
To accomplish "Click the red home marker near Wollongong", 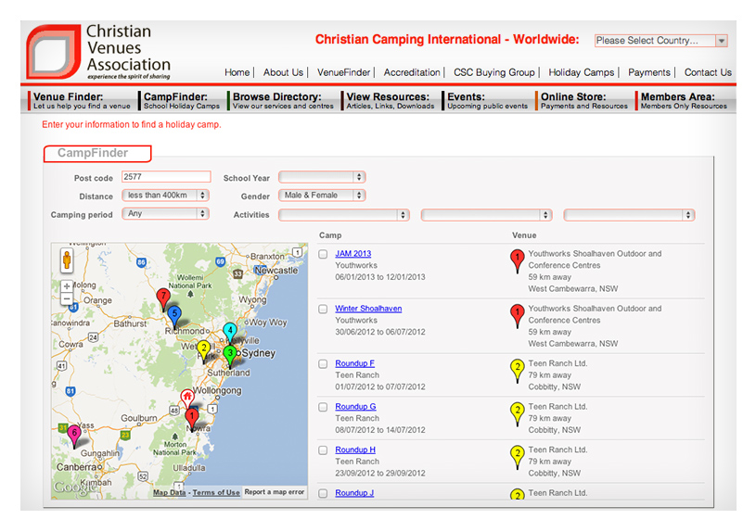I will [187, 398].
